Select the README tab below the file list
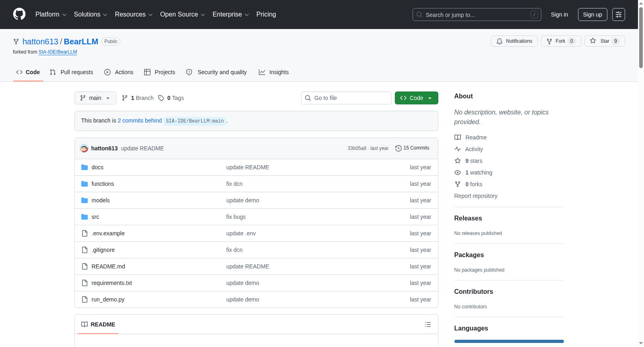644x347 pixels. 98,324
